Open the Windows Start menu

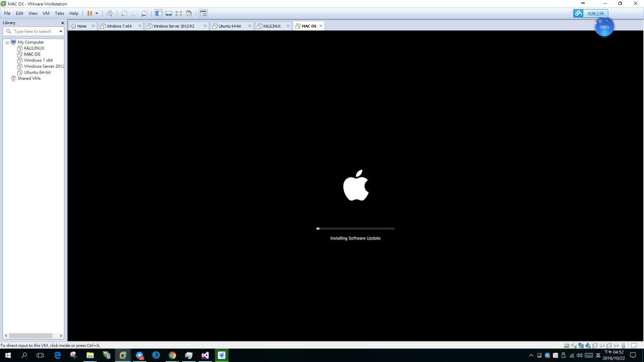pyautogui.click(x=8, y=355)
